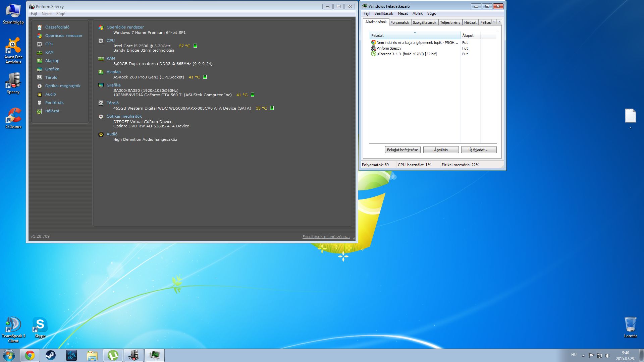Open Súgó menu in Speccy
The width and height of the screenshot is (644, 362).
coord(61,14)
